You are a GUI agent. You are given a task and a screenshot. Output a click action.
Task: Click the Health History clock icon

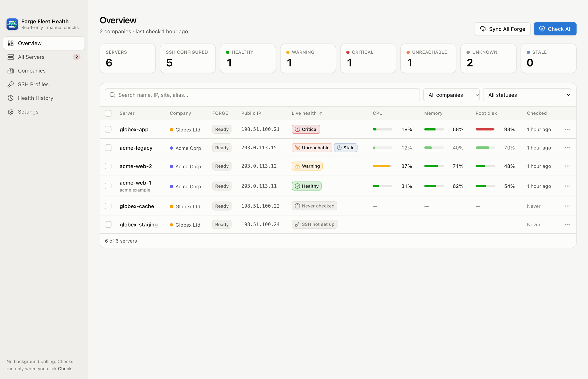click(10, 98)
